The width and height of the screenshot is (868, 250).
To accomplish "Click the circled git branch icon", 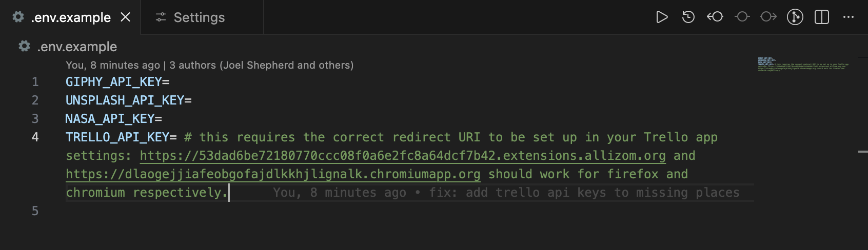I will pos(795,17).
